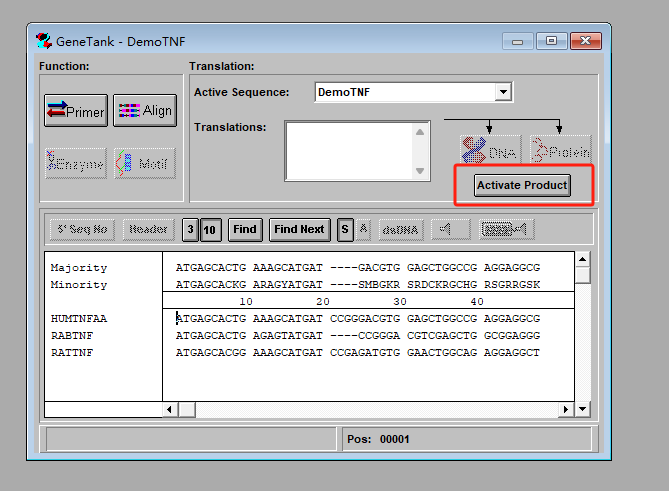
Task: Click the sequence view vertical scroll-down arrow
Action: coord(583,409)
